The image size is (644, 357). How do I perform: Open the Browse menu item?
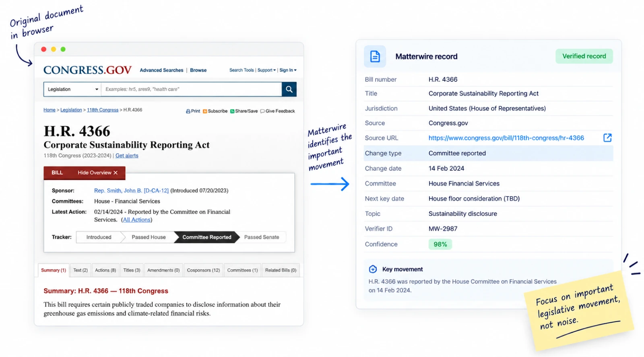198,70
